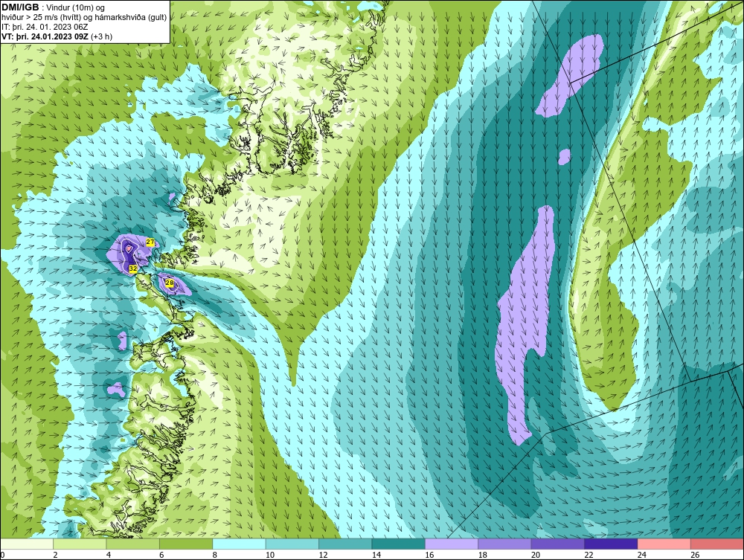Click the 4–6 m/s legend swatch
Image resolution: width=744 pixels, height=560 pixels.
point(133,544)
